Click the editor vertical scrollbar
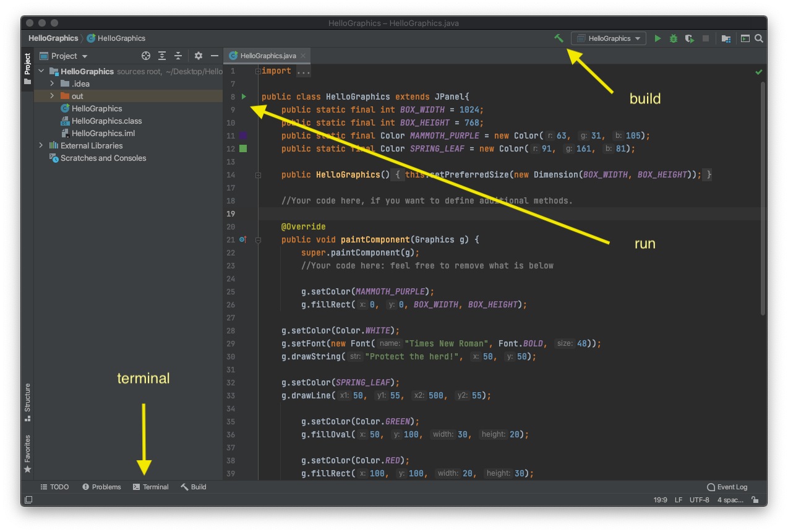Screen dimensions: 788x532 (x=763, y=198)
